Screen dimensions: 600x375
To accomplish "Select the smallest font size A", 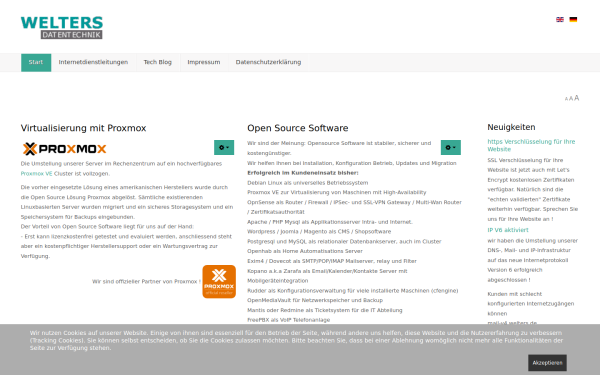I will point(566,99).
